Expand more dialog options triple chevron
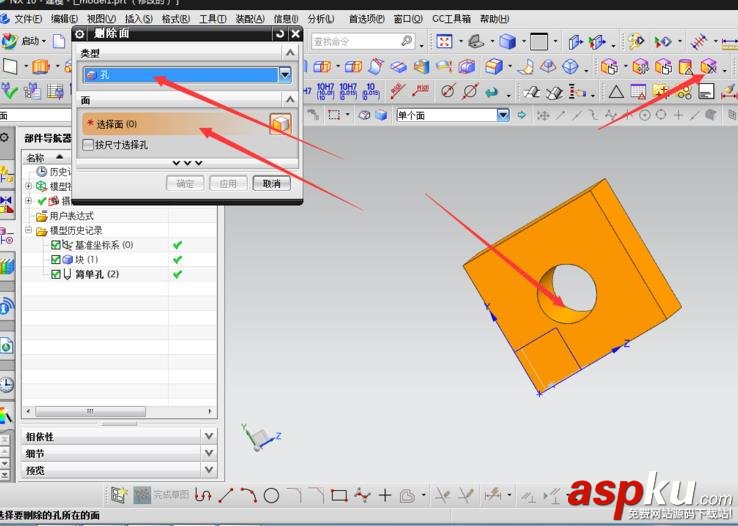738x526 pixels. tap(187, 163)
